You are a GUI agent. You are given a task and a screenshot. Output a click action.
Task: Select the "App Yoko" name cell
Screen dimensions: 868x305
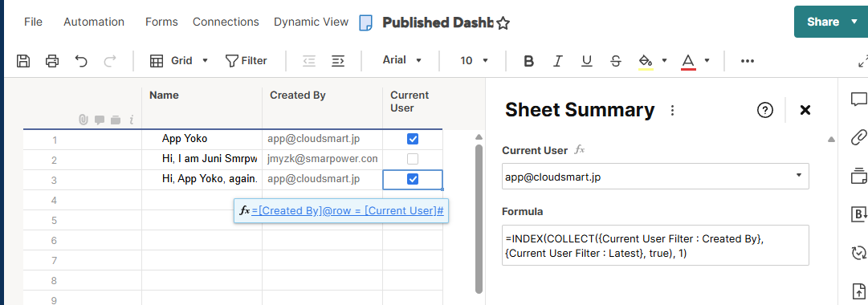click(x=202, y=140)
